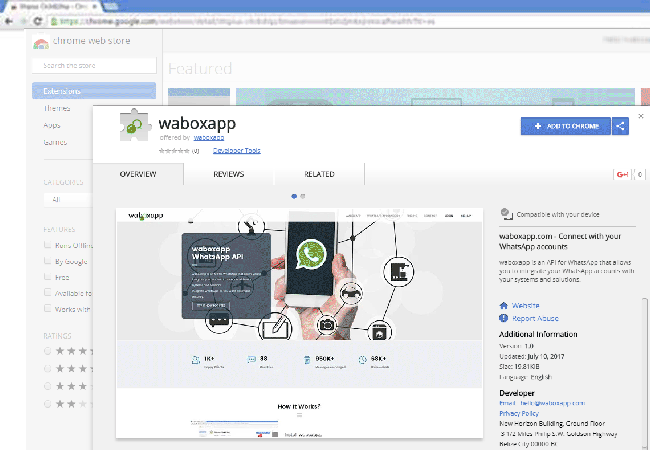The width and height of the screenshot is (650, 450).
Task: Click the secure padlock icon in address bar
Action: pyautogui.click(x=53, y=21)
